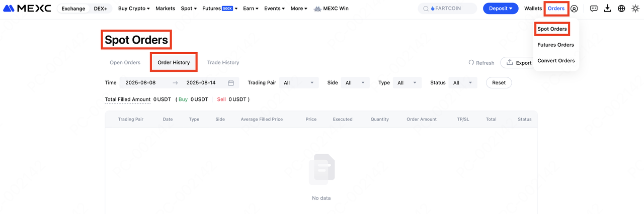Click the MEXC logo

[27, 9]
